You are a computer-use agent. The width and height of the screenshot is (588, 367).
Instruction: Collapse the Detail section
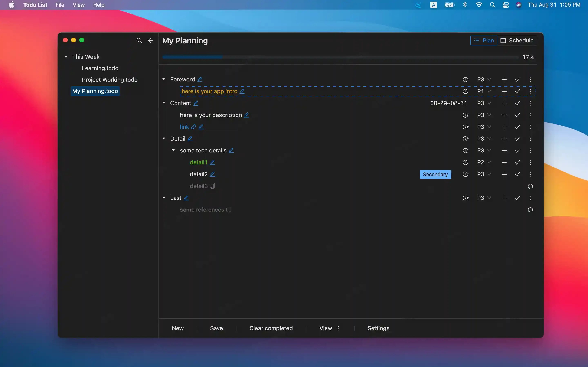pos(164,139)
